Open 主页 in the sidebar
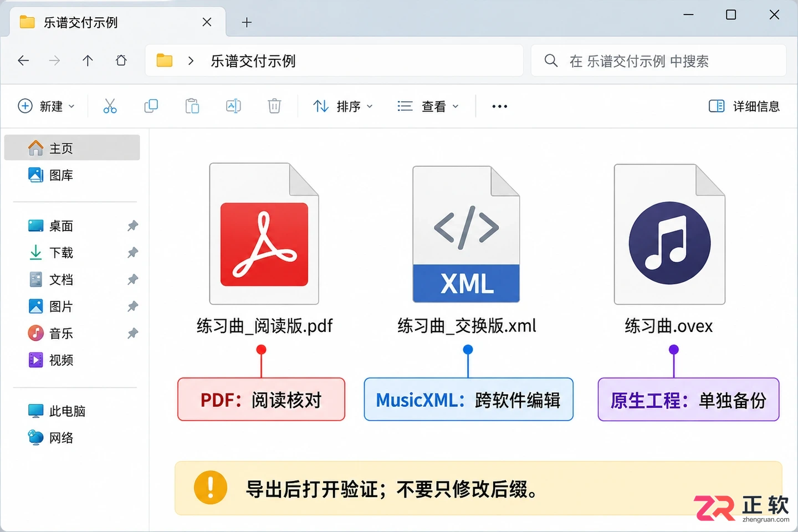This screenshot has width=798, height=532. [72, 148]
